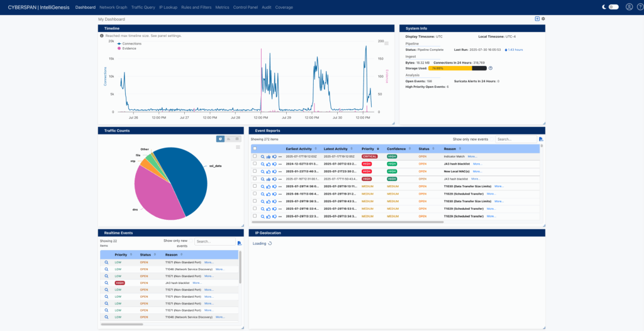Click thumbs-down icon on New Local MAC(s) row
This screenshot has height=331, width=644.
[x=274, y=171]
